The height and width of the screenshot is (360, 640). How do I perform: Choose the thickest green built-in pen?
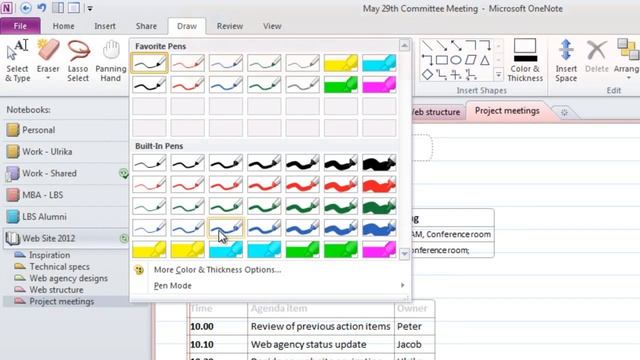(379, 206)
